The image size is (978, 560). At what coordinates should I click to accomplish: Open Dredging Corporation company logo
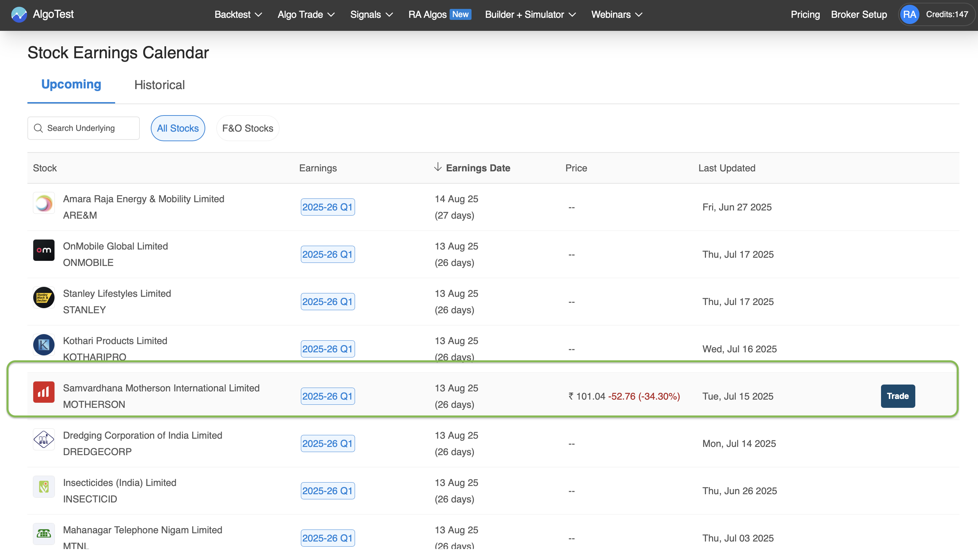click(x=44, y=440)
